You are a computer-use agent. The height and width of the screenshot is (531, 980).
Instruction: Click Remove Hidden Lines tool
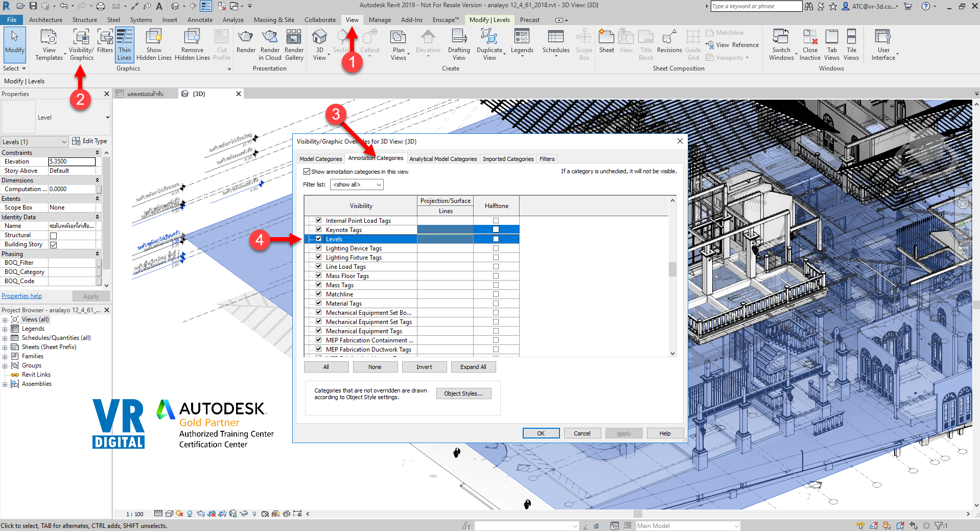192,44
